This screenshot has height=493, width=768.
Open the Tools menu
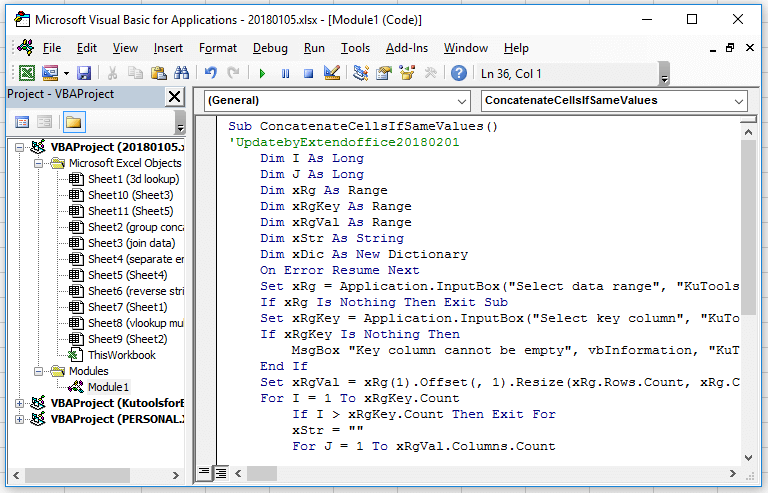355,48
